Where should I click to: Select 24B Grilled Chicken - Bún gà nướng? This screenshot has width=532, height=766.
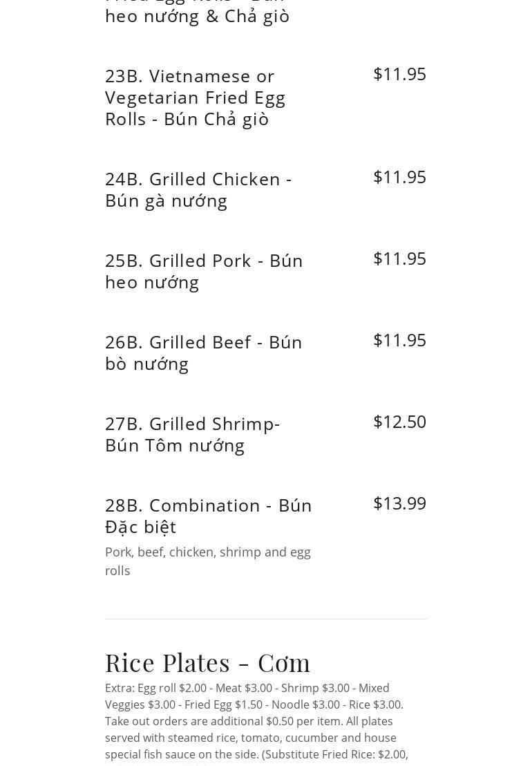pyautogui.click(x=198, y=189)
